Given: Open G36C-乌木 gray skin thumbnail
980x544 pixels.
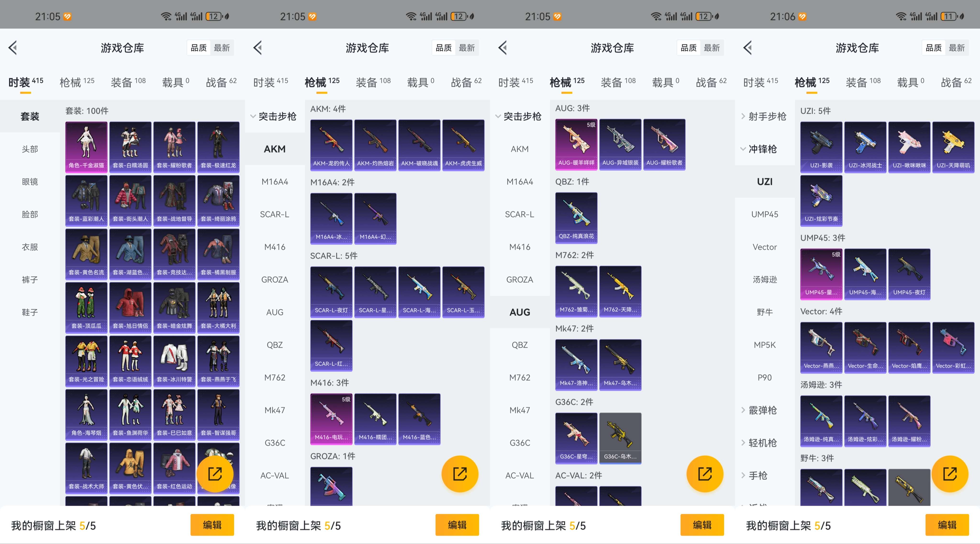Looking at the screenshot, I should point(620,438).
